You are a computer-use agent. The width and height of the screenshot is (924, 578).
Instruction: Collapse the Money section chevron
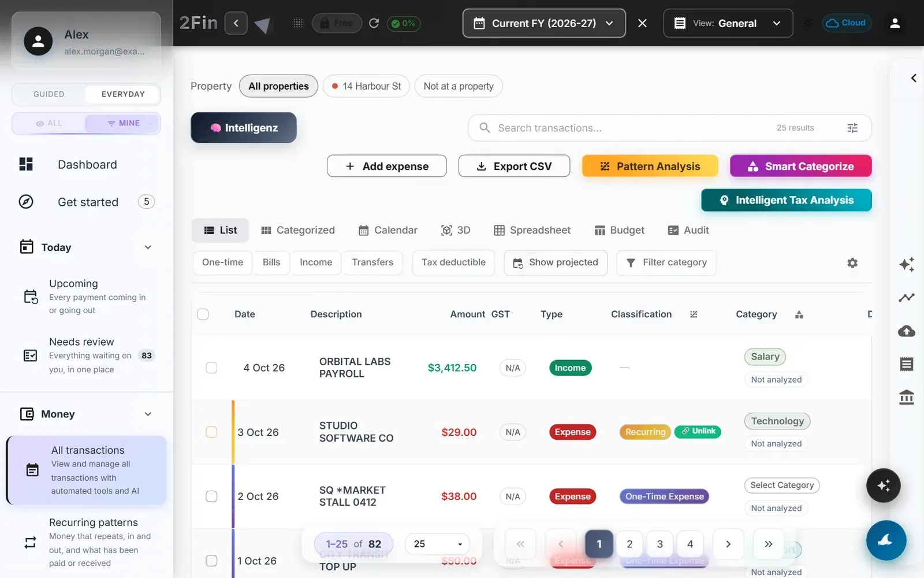point(148,414)
